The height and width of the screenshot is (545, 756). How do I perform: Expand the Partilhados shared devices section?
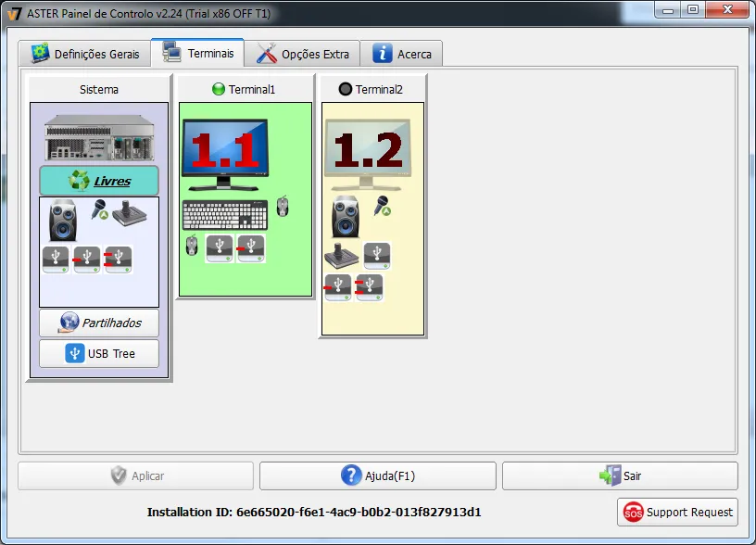click(x=99, y=323)
